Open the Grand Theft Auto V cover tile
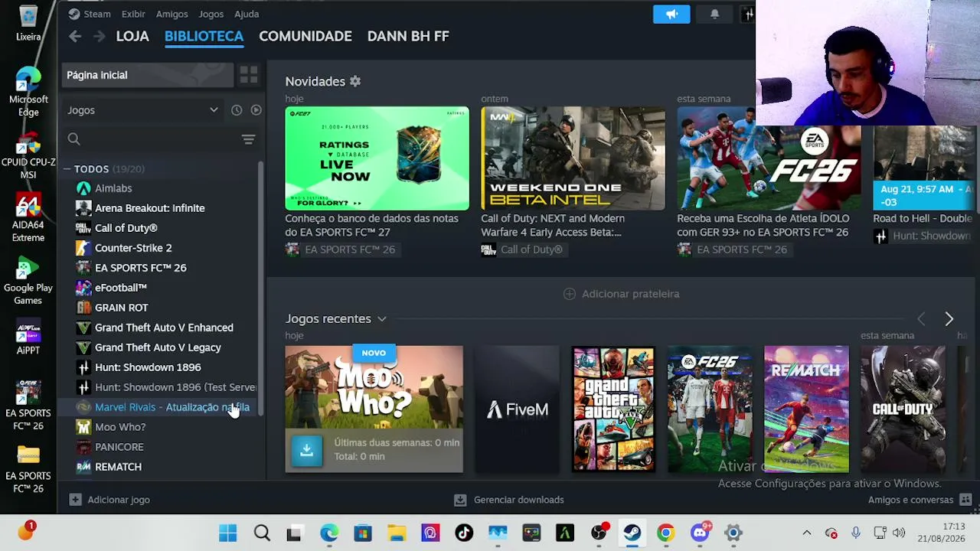The image size is (980, 551). coord(613,409)
